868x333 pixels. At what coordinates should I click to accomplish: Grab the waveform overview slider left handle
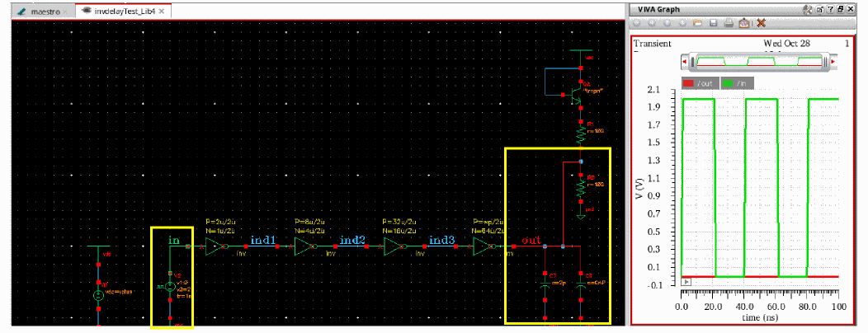point(692,61)
